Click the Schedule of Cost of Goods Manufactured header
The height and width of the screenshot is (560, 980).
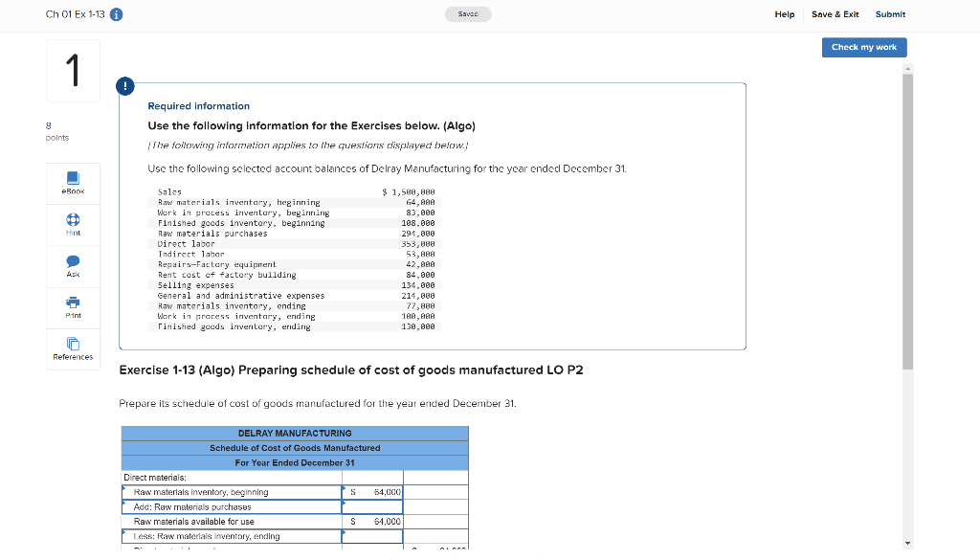pyautogui.click(x=295, y=448)
